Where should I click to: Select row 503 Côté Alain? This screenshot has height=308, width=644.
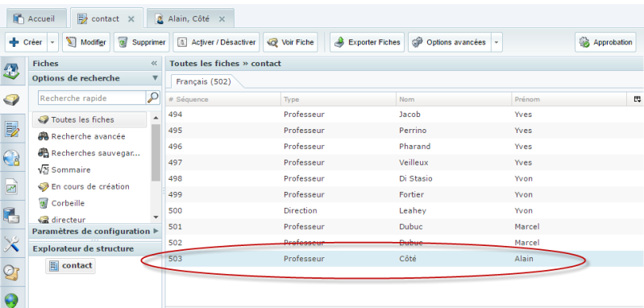pyautogui.click(x=405, y=258)
